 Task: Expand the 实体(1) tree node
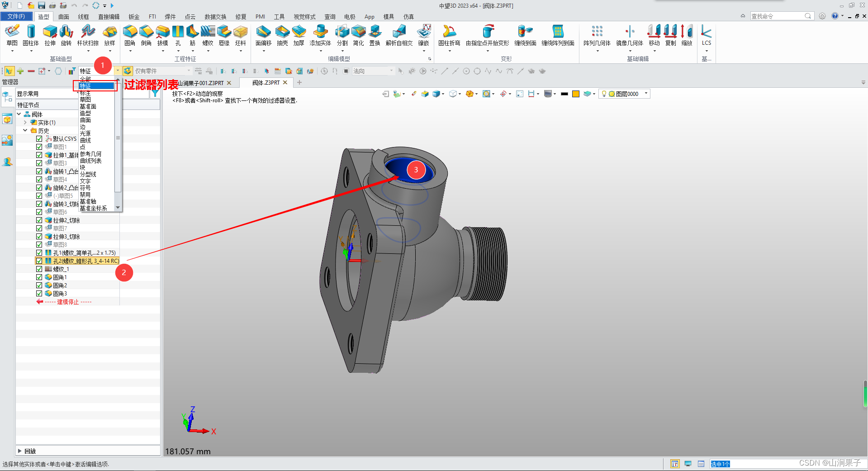[x=25, y=122]
